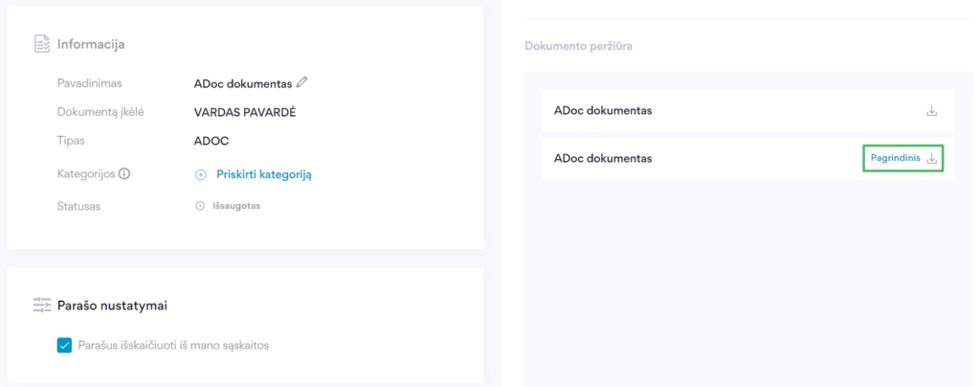This screenshot has height=387, width=980.
Task: Open the first ADoc dokumentas row in preview
Action: pos(747,111)
